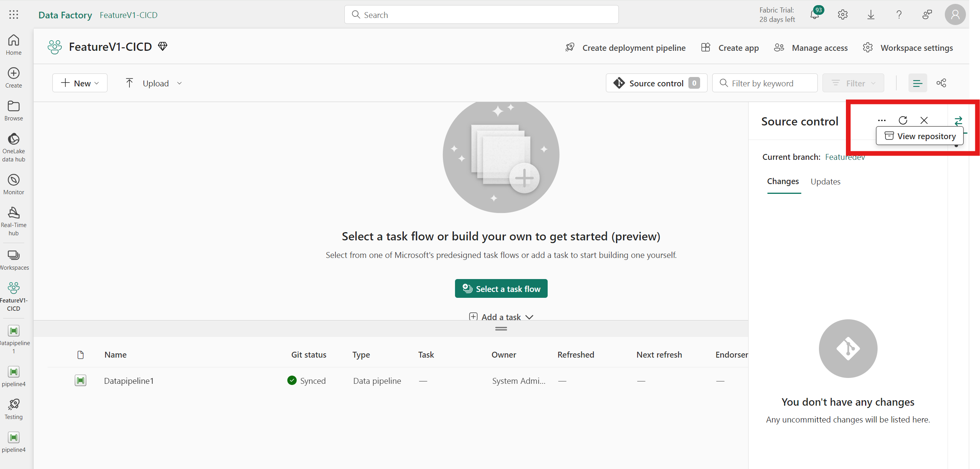Viewport: 980px width, 469px height.
Task: Click Datapipeline1 row pipeline icon
Action: [x=81, y=380]
